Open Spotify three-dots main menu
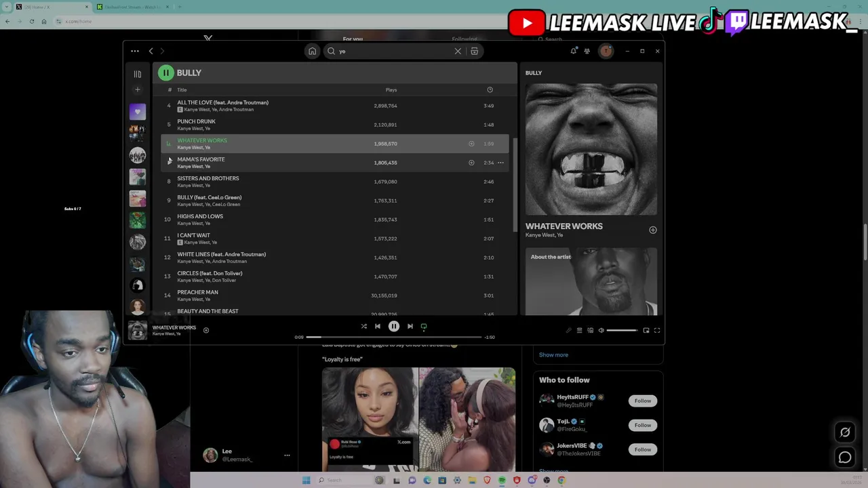This screenshot has width=868, height=488. 135,51
